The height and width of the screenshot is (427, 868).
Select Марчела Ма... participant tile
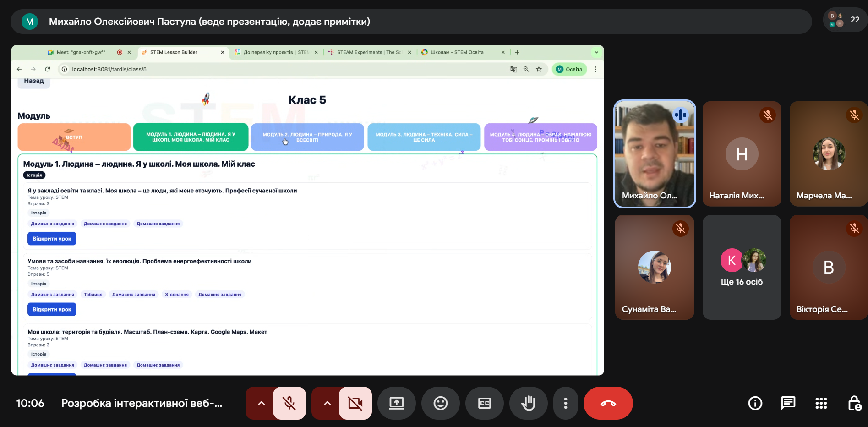click(x=829, y=154)
